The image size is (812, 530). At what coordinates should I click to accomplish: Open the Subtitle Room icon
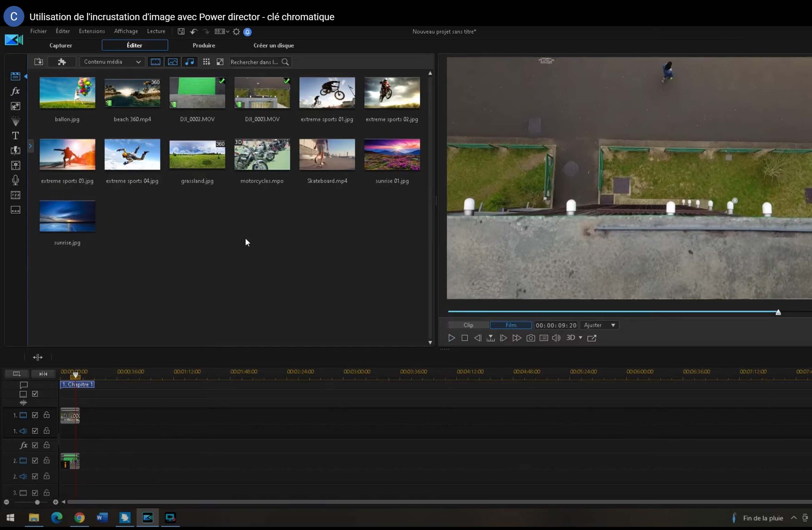[x=15, y=210]
